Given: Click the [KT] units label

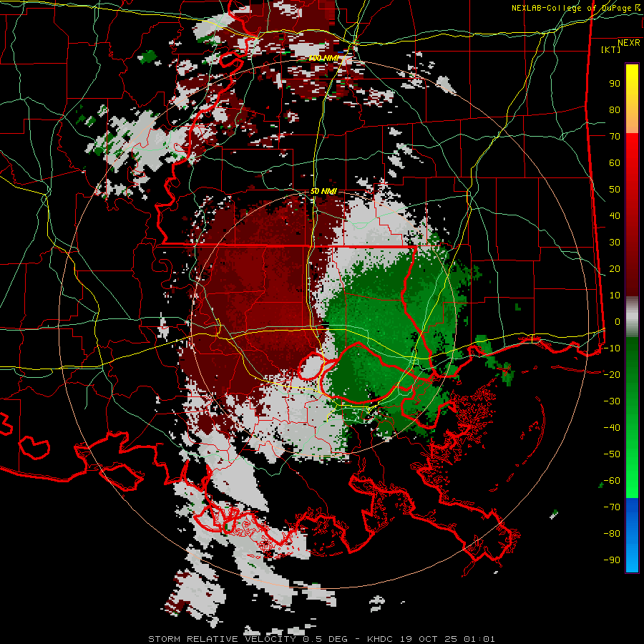Looking at the screenshot, I should pos(610,49).
